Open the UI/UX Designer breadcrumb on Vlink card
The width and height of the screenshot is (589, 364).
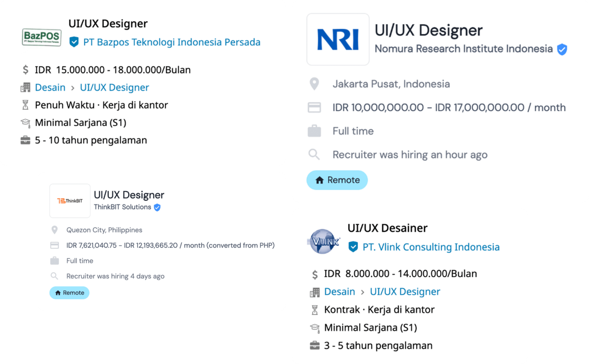[x=405, y=292]
